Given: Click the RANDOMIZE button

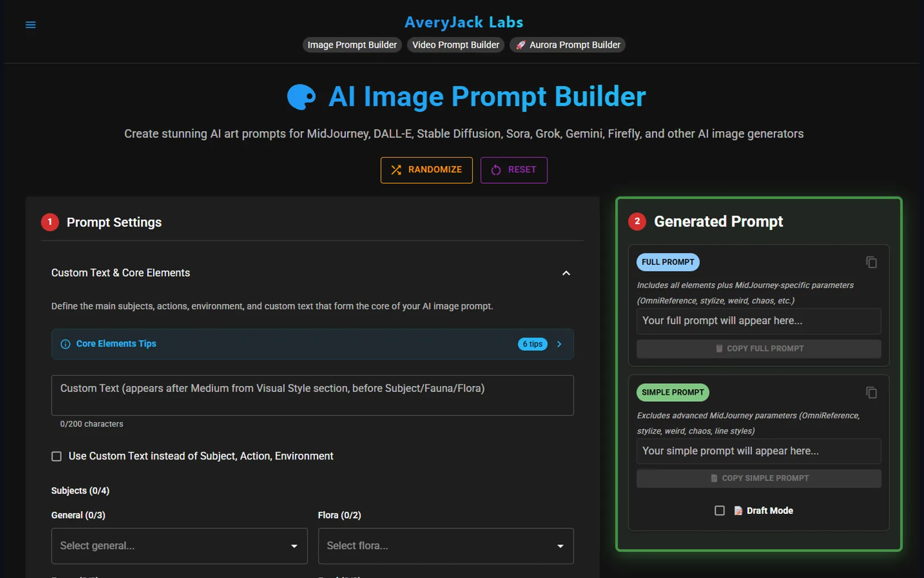Looking at the screenshot, I should click(426, 170).
